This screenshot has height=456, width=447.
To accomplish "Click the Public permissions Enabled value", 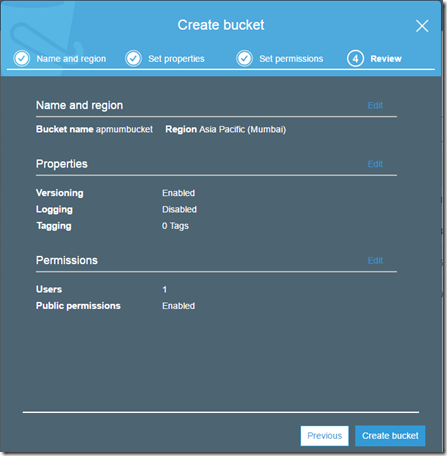I will click(x=178, y=306).
